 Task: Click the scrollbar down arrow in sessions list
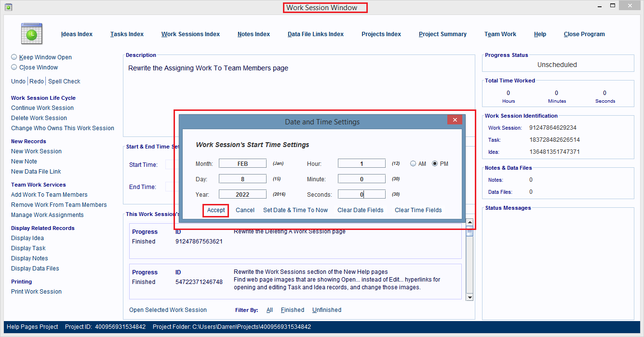click(x=470, y=297)
